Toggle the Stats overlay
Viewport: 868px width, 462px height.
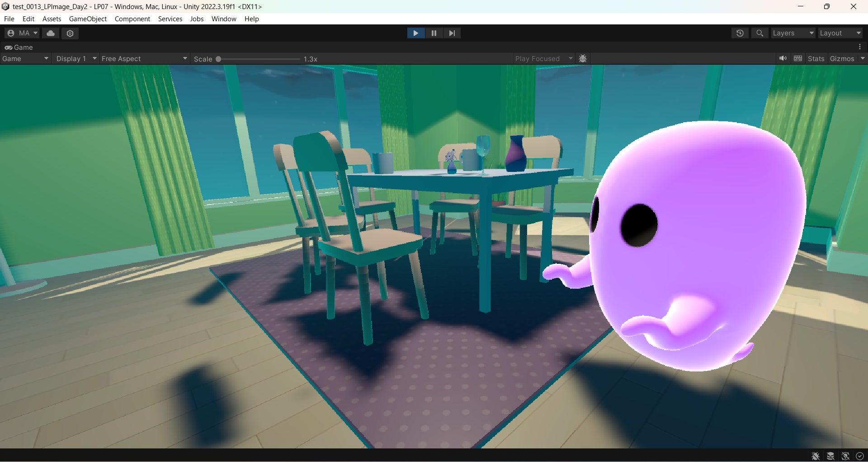click(816, 58)
